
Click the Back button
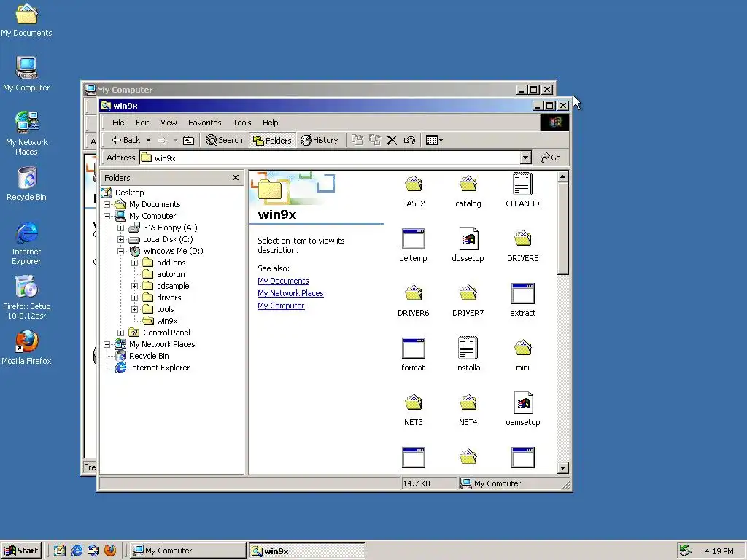point(125,140)
